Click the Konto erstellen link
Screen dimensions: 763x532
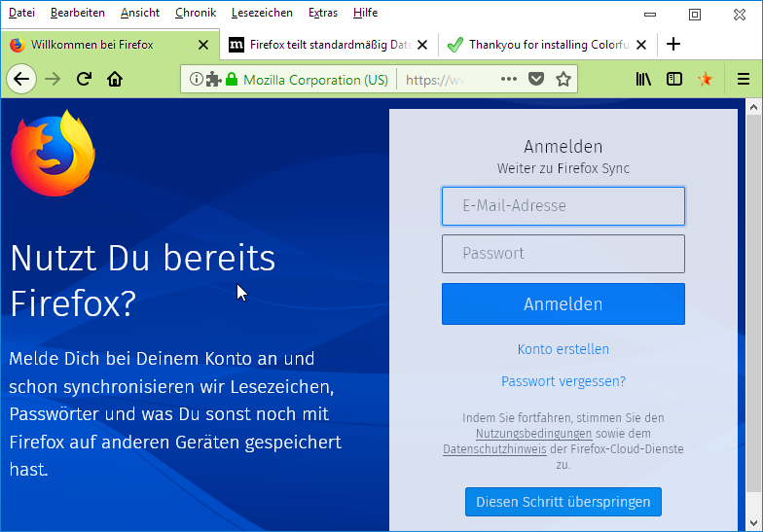point(563,349)
